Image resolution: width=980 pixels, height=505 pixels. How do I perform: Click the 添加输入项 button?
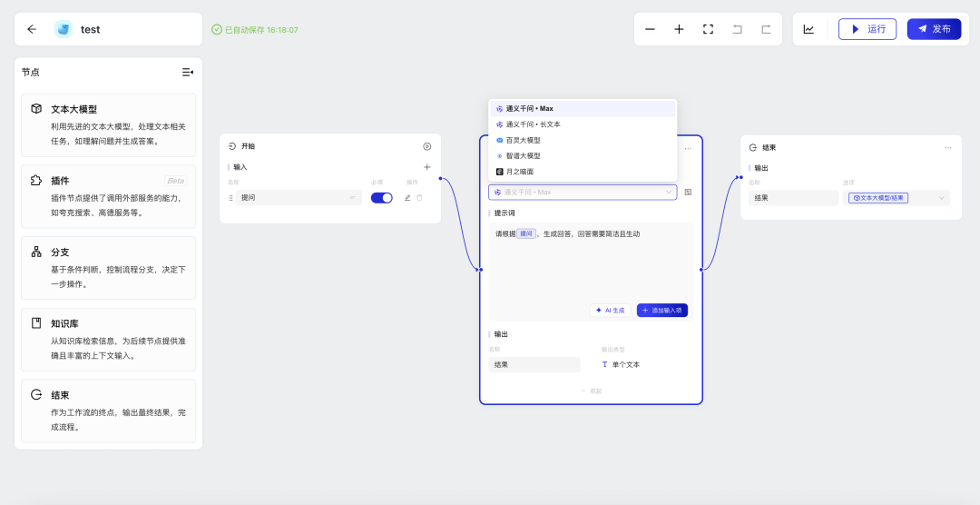click(x=662, y=311)
